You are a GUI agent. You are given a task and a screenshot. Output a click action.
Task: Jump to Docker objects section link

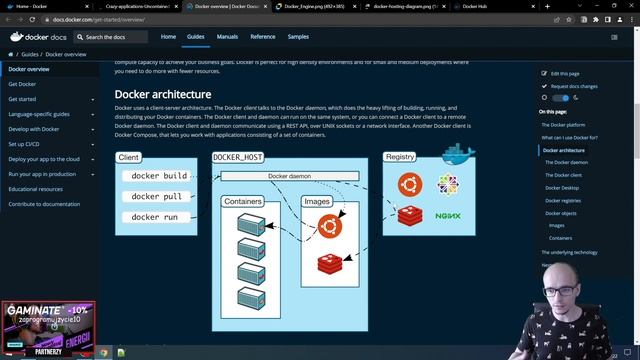(x=561, y=213)
